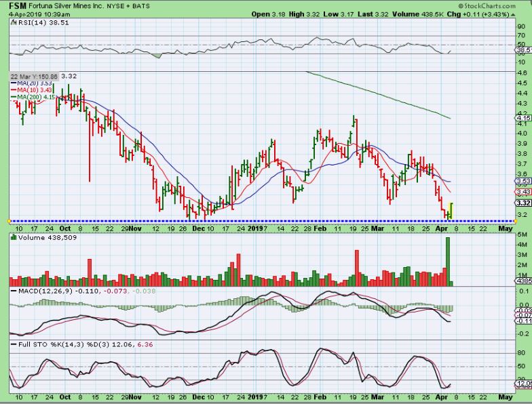This screenshot has width=532, height=404.
Task: Click the yellow-highlighted latest price candle
Action: click(451, 210)
